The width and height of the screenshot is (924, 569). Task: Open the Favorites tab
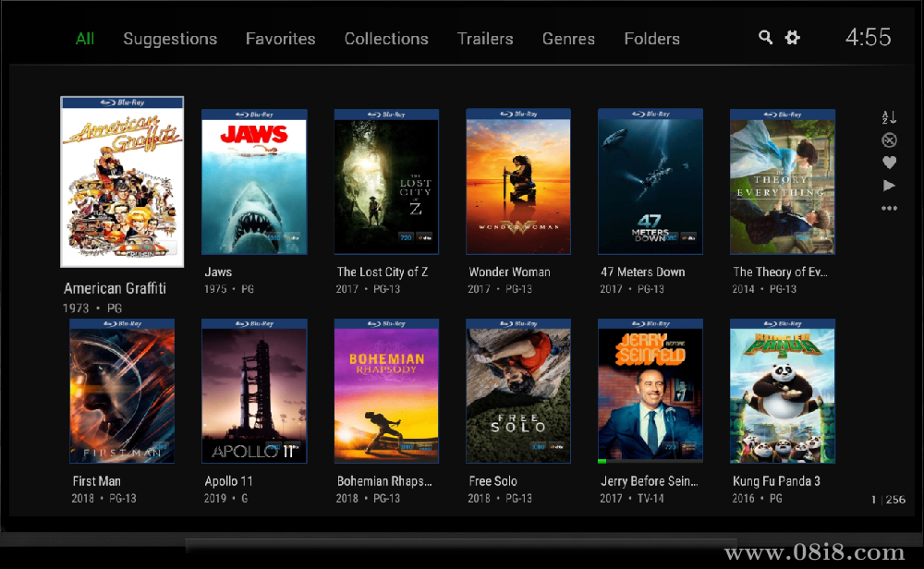(x=280, y=39)
